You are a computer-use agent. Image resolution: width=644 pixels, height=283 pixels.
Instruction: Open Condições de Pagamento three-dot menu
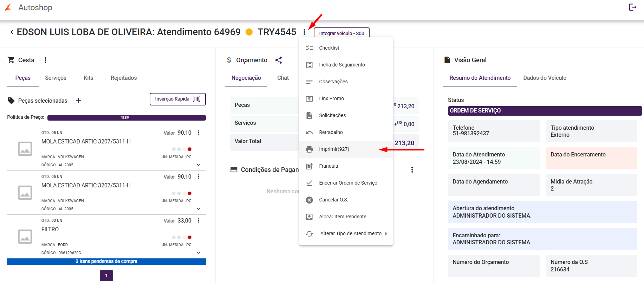pos(412,170)
